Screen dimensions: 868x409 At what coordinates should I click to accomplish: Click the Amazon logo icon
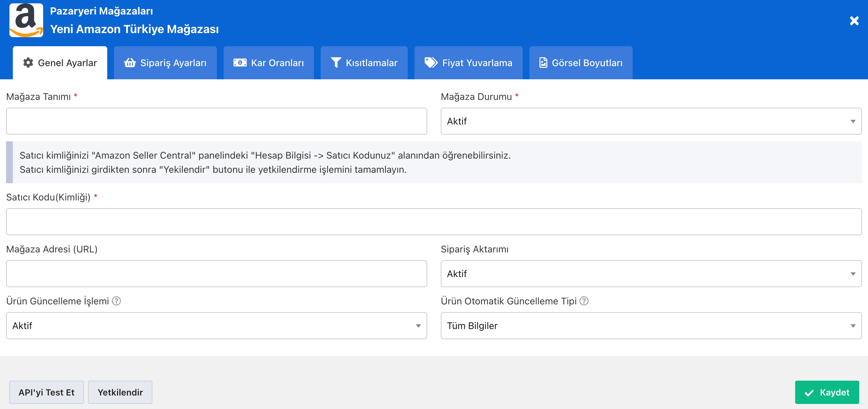coord(26,20)
